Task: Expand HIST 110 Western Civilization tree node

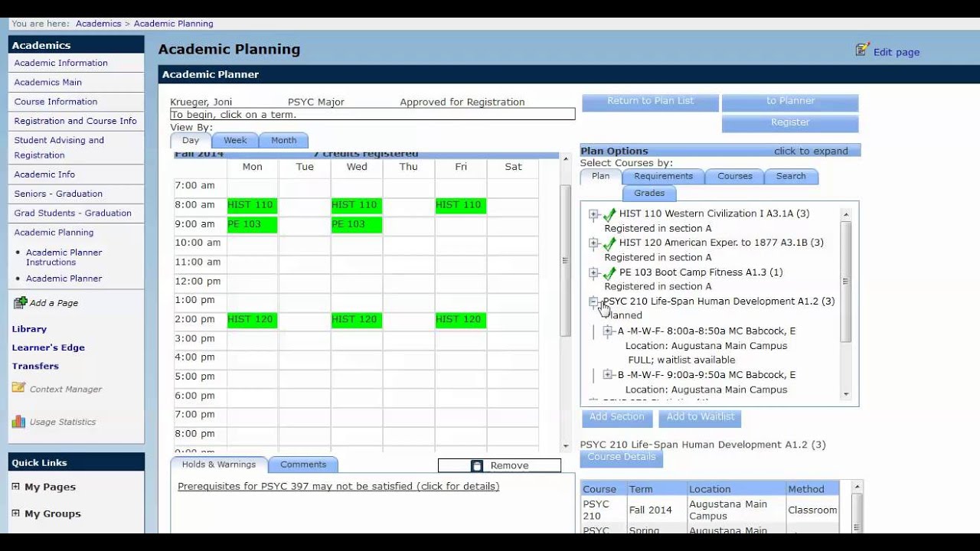Action: coord(593,214)
